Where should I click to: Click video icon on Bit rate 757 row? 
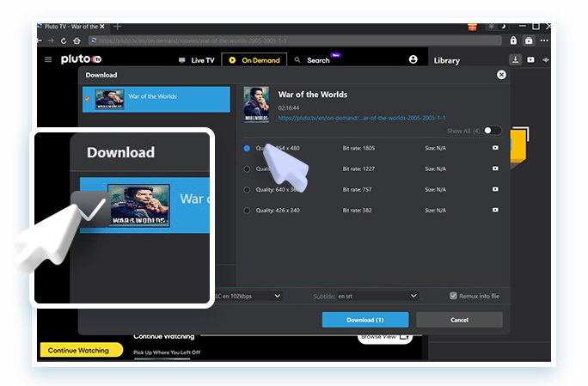(495, 189)
